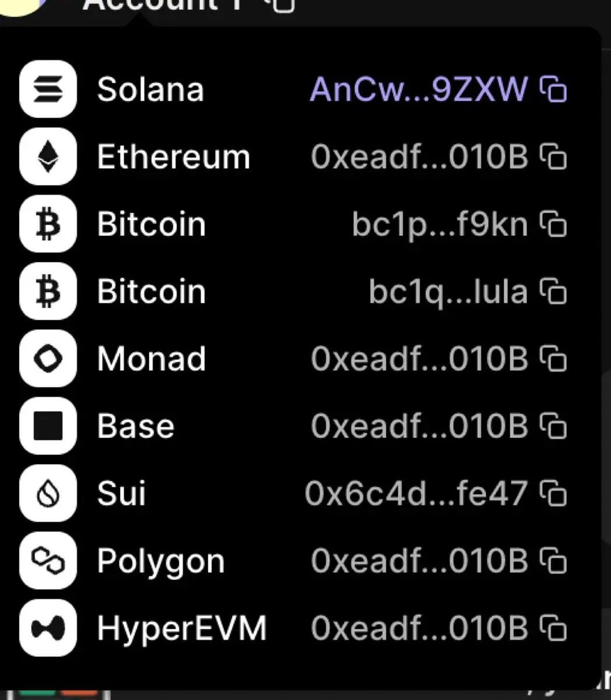Copy Account 1 name at the top
The height and width of the screenshot is (700, 611).
(x=283, y=5)
